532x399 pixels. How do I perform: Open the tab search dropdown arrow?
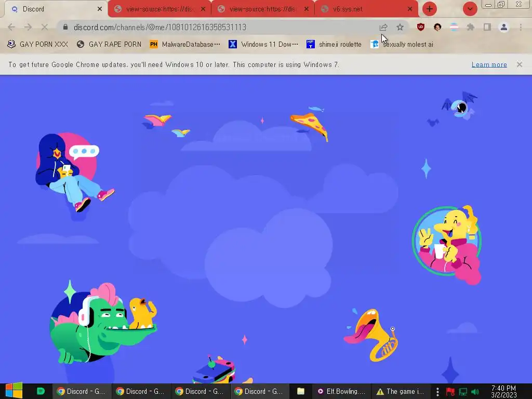click(470, 9)
